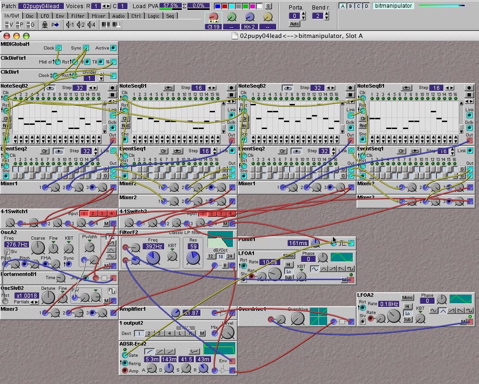Toggle OscA2 mute M button
The height and width of the screenshot is (384, 479).
[x=107, y=265]
